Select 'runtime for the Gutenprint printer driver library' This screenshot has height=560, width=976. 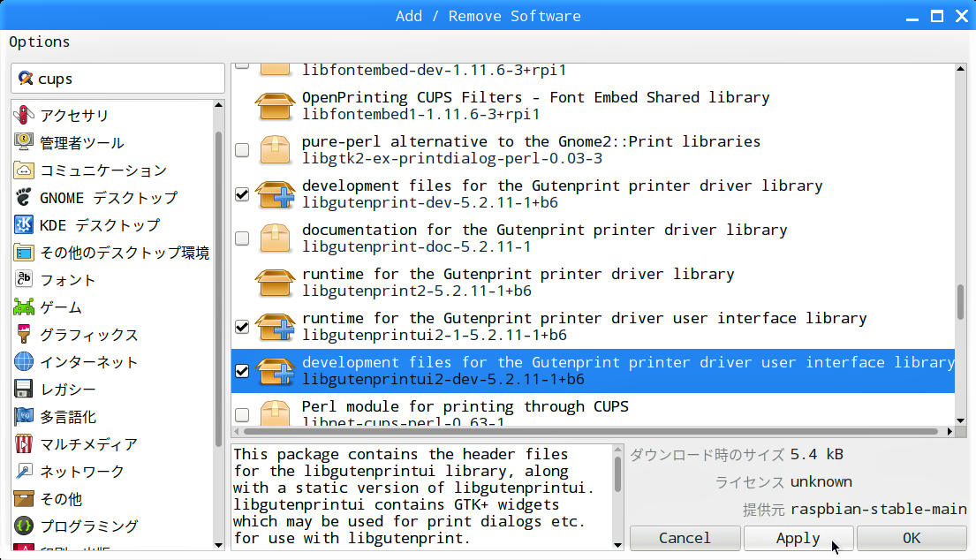[518, 275]
